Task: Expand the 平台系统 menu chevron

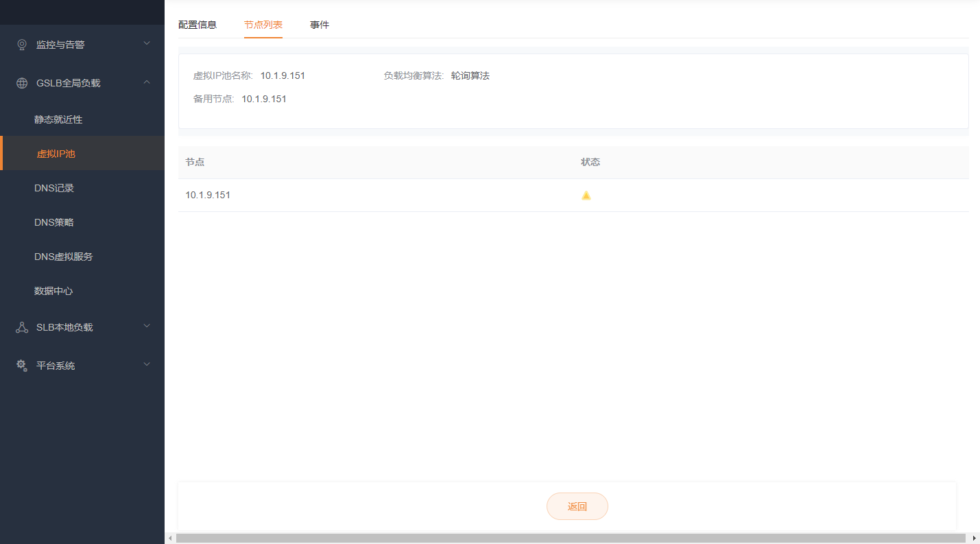Action: coord(146,365)
